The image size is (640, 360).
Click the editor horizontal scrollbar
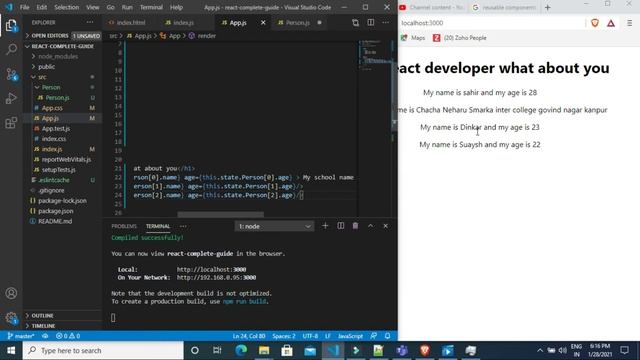(220, 214)
